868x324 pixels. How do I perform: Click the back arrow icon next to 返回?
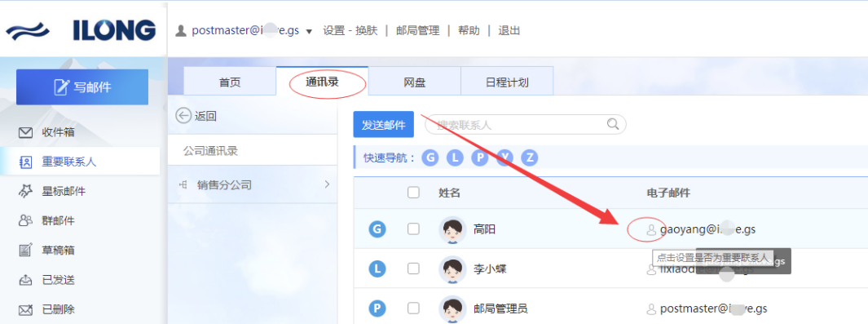pos(183,116)
